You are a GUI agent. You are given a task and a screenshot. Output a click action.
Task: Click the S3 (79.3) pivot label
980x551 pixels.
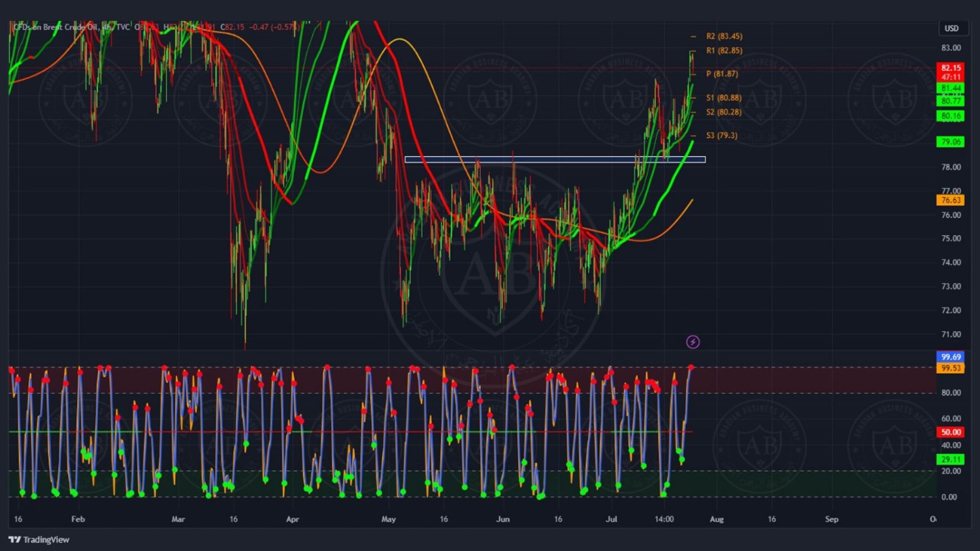tap(722, 136)
